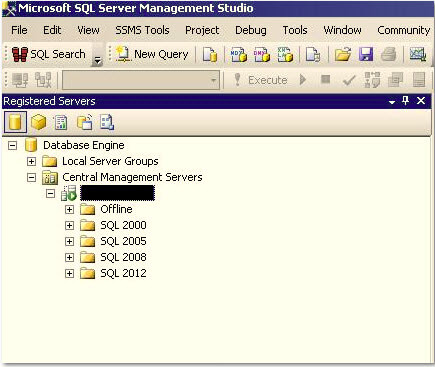Open the Window menu
The height and width of the screenshot is (367, 435).
click(342, 30)
